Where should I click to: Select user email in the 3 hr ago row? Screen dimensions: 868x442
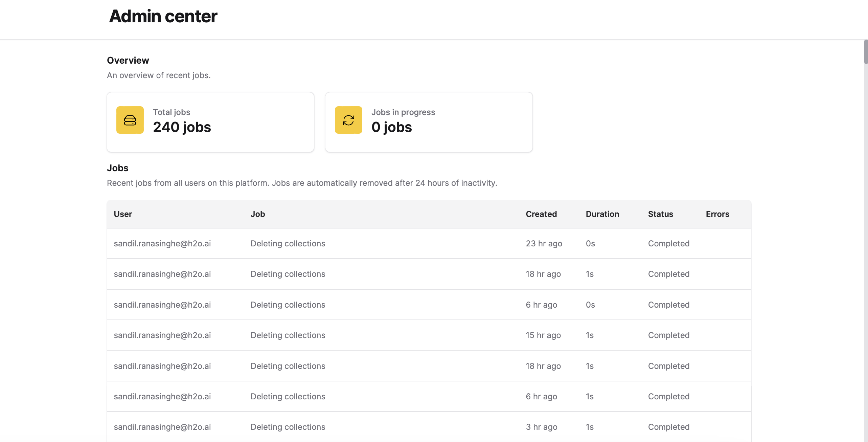tap(162, 427)
